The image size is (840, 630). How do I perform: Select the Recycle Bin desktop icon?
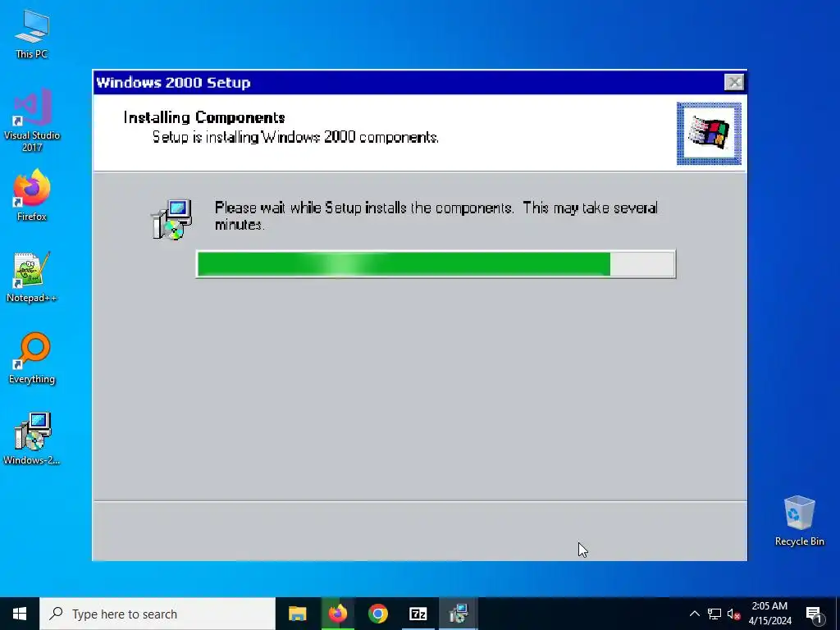coord(799,521)
